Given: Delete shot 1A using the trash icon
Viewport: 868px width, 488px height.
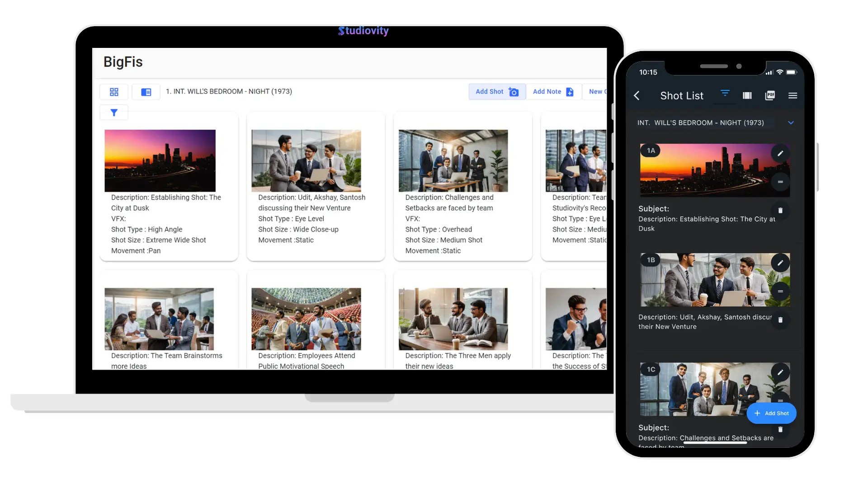Looking at the screenshot, I should pos(780,211).
